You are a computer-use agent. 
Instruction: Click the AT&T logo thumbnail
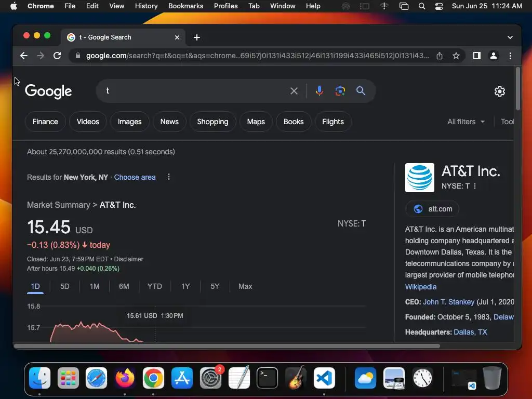tap(419, 178)
